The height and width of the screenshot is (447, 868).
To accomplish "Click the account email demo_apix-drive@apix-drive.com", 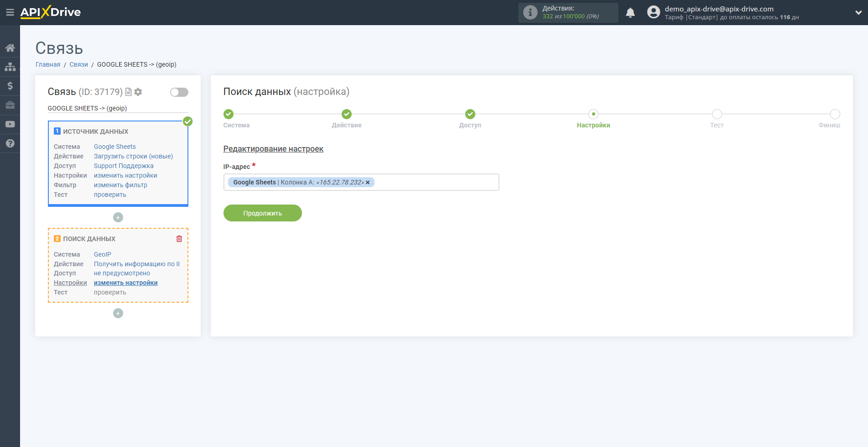I will (x=719, y=9).
